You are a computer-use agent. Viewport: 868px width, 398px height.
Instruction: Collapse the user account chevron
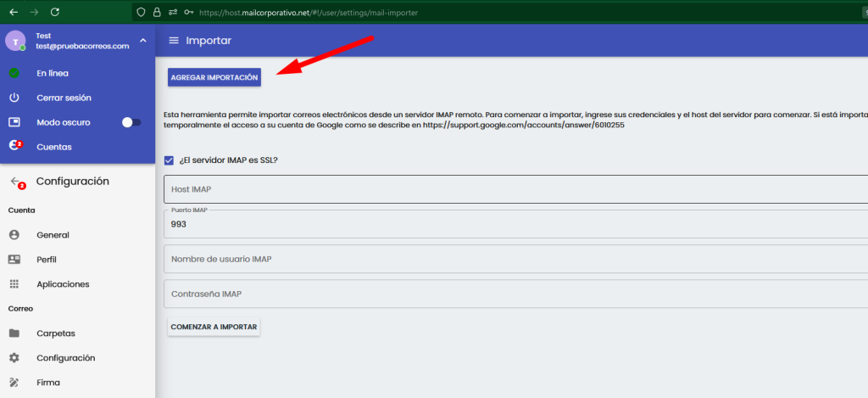pos(142,41)
